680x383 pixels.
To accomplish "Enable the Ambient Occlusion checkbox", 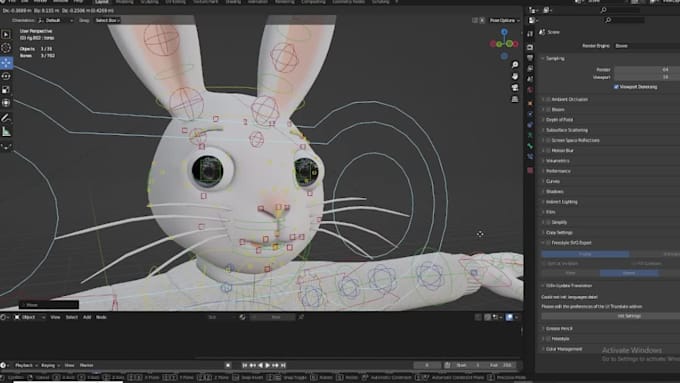I will pos(548,99).
